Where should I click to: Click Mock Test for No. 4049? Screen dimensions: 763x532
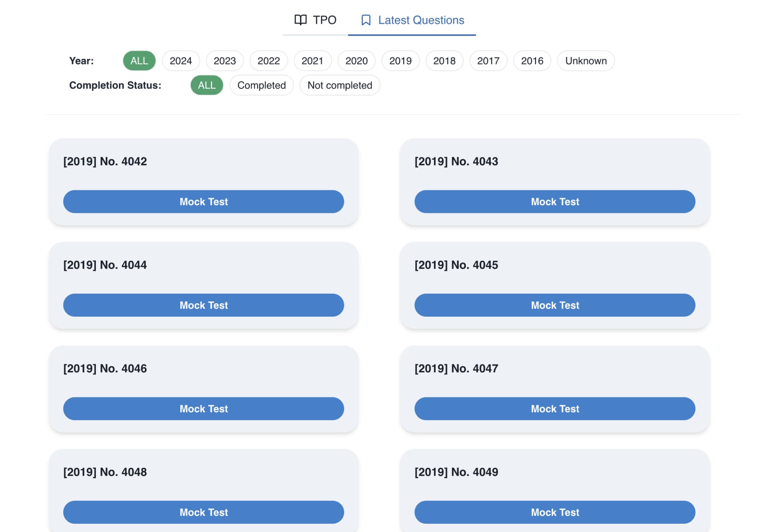pos(556,512)
